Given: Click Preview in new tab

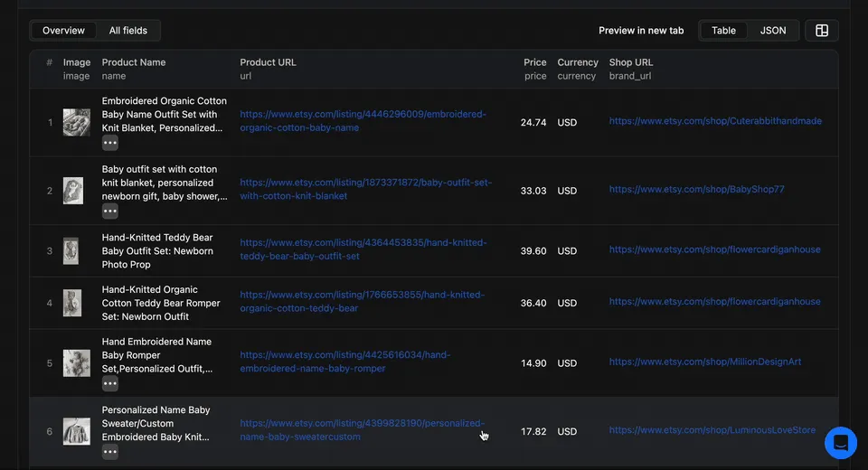Looking at the screenshot, I should click(x=640, y=31).
